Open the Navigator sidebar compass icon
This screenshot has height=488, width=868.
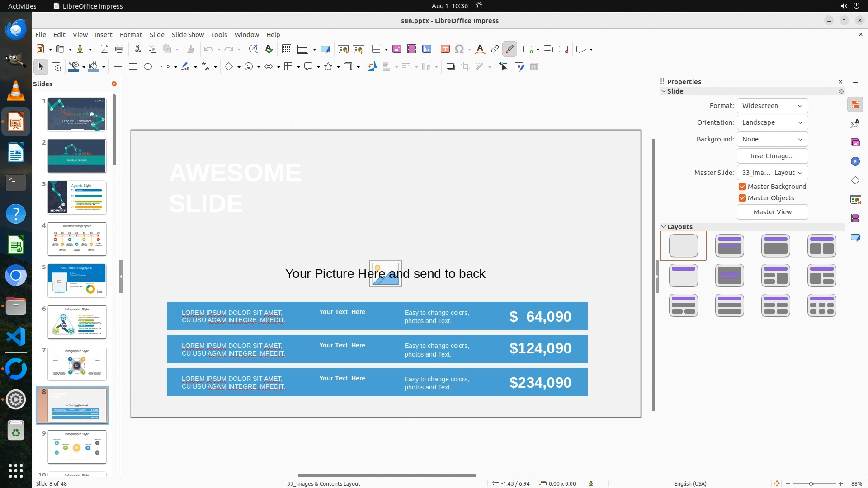pos(855,161)
